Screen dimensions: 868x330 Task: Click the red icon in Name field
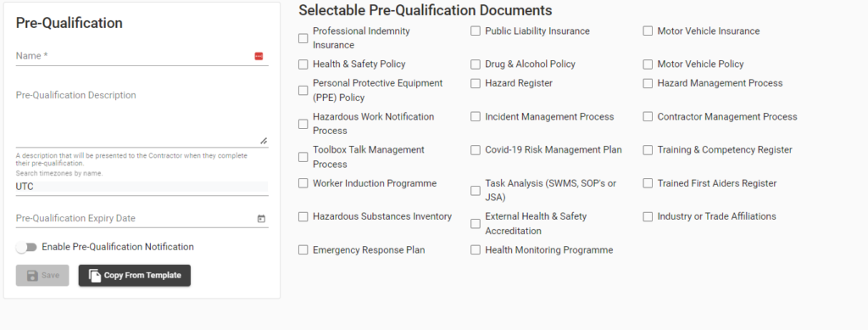coord(259,56)
